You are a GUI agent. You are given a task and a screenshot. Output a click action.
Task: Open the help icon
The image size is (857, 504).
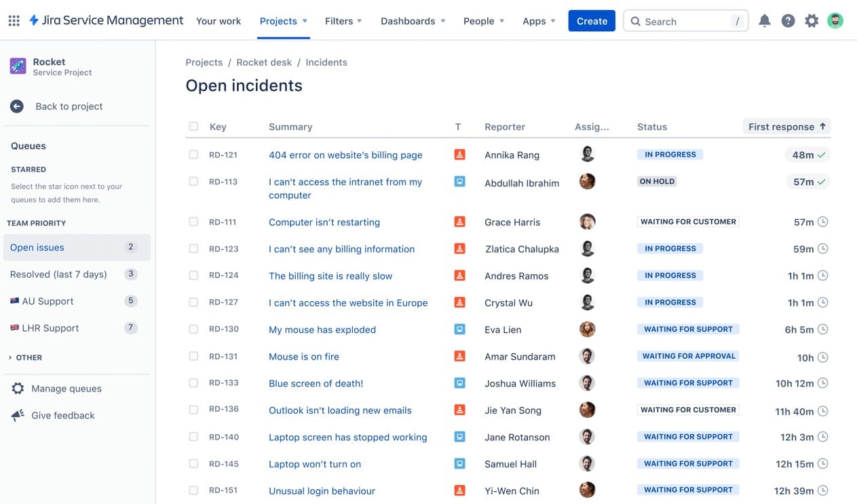pos(788,20)
